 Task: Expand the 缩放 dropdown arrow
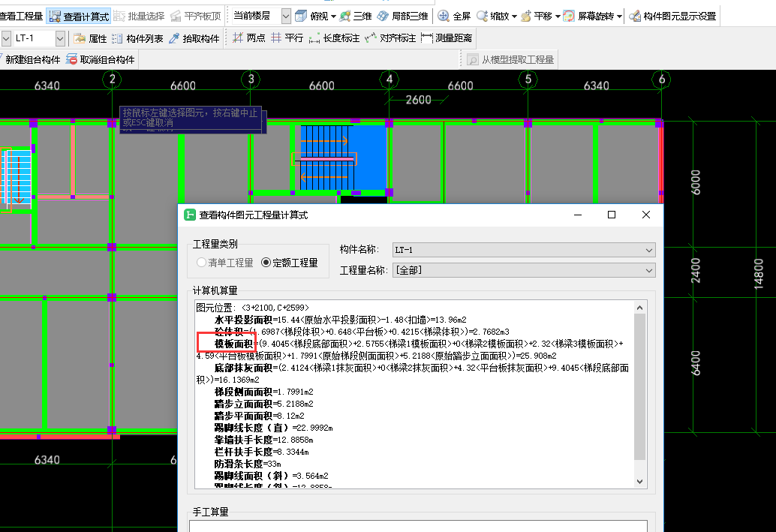514,17
